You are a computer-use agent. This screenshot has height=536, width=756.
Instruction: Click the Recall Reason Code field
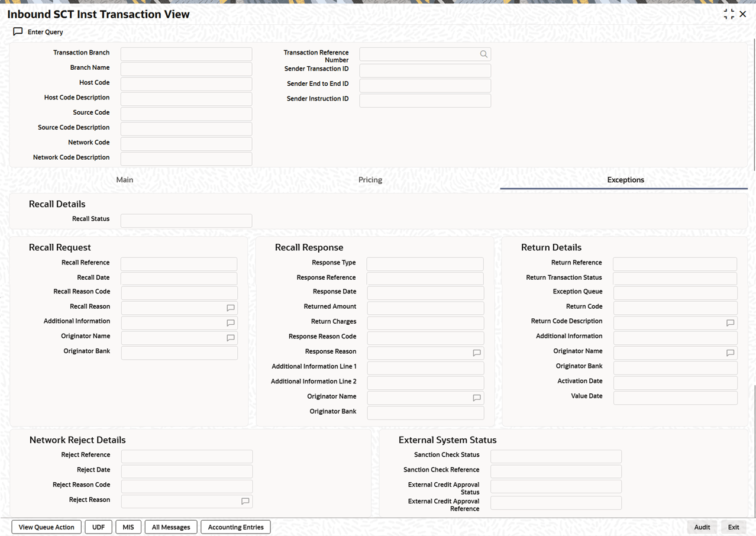(x=179, y=293)
